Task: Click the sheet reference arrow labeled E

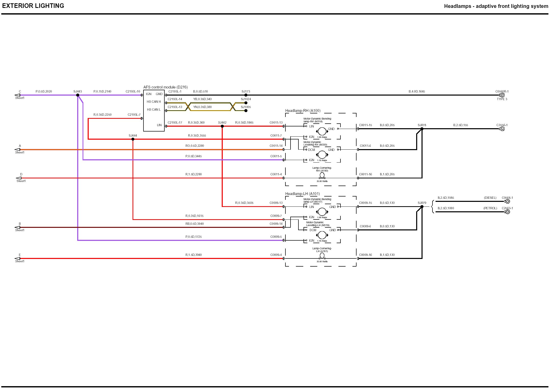Action: coord(18,258)
